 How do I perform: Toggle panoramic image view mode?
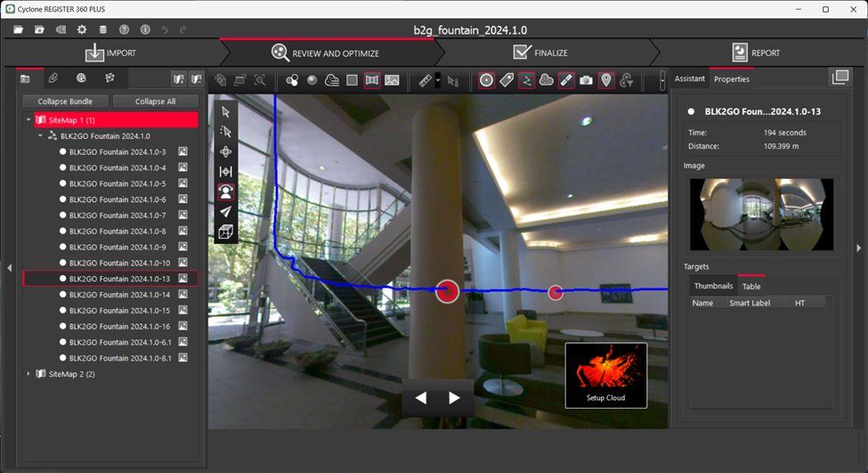point(371,80)
